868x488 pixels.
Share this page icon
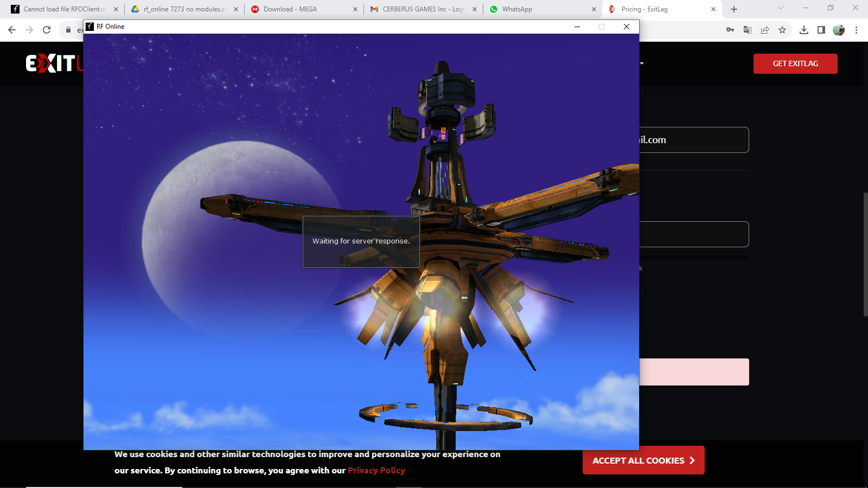(x=765, y=30)
